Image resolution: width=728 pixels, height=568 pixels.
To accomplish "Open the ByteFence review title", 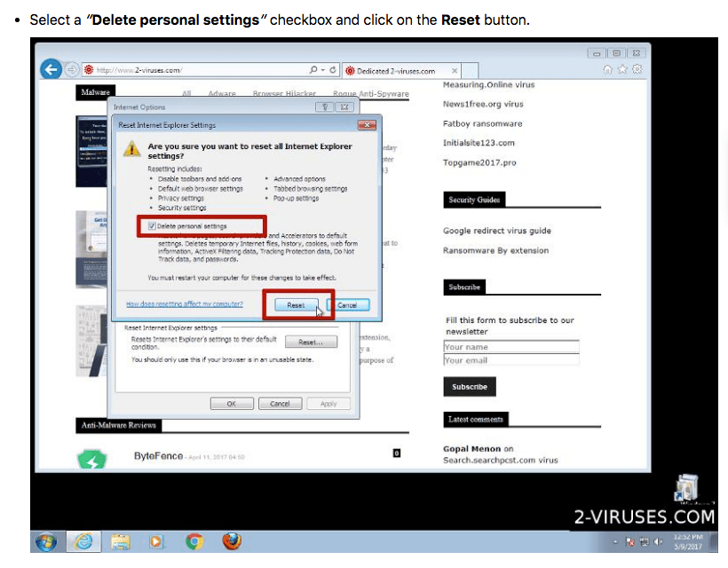I will click(158, 456).
